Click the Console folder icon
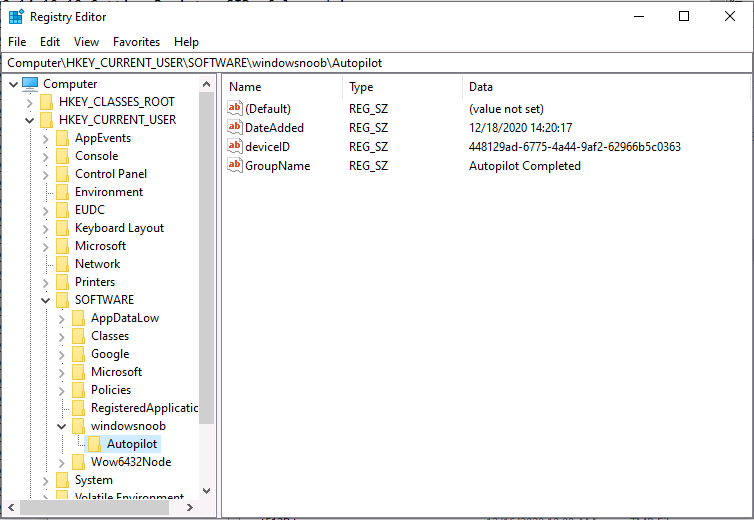The image size is (754, 520). point(63,156)
